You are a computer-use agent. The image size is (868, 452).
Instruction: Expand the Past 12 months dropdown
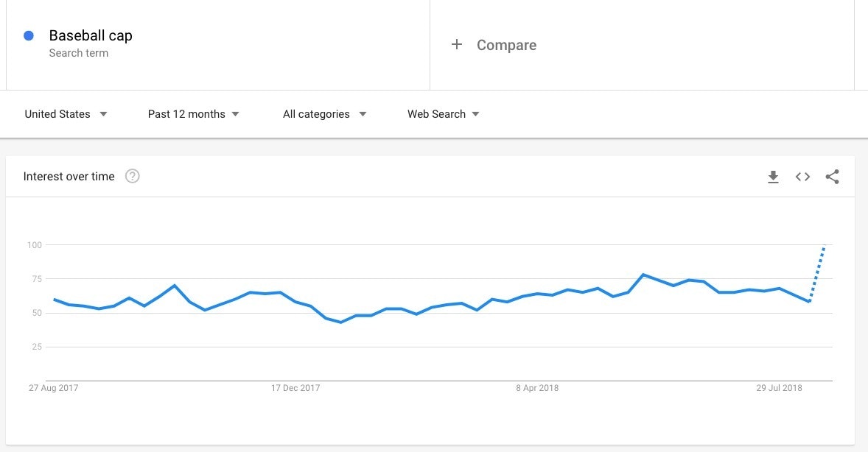coord(193,114)
